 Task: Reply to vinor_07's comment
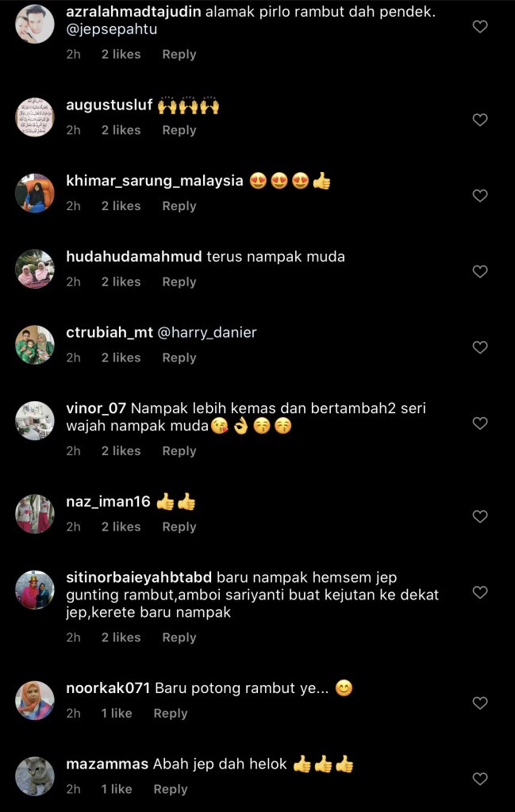[179, 451]
